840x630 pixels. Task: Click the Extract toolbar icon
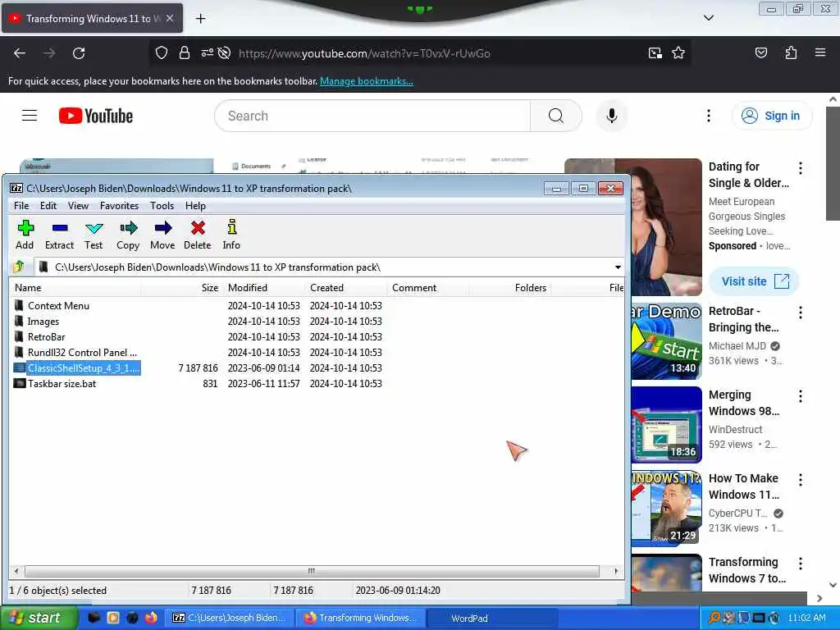(x=59, y=234)
